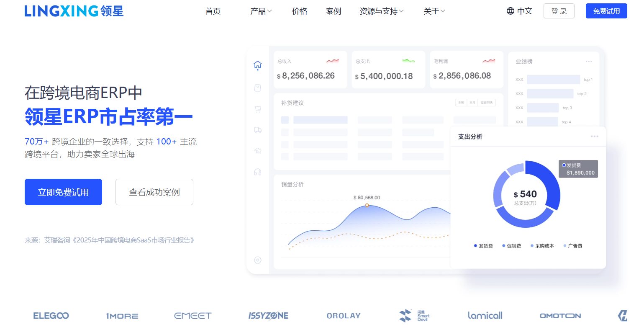The width and height of the screenshot is (644, 335).
Task: Click the home icon in dashboard sidebar
Action: 258,65
